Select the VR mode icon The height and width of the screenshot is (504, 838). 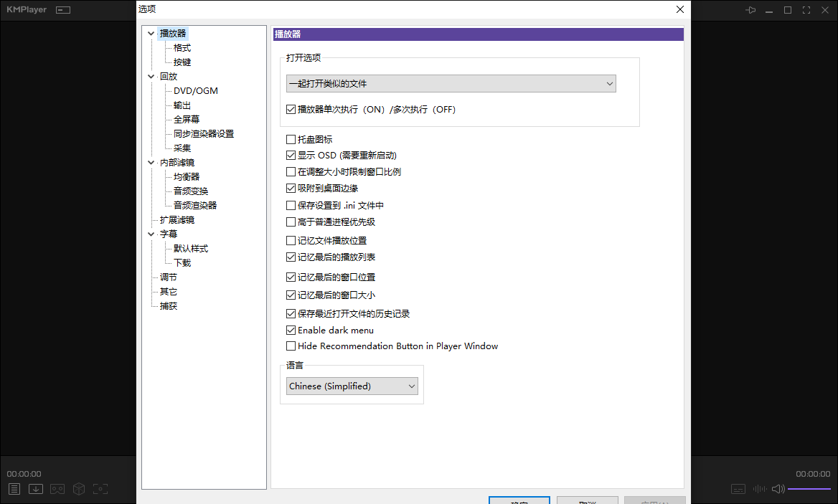coord(57,488)
